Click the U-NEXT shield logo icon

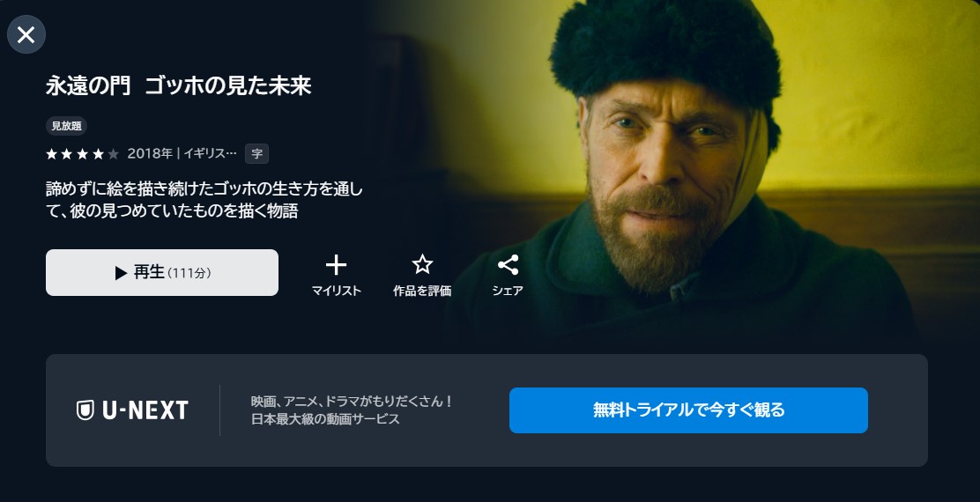coord(85,410)
